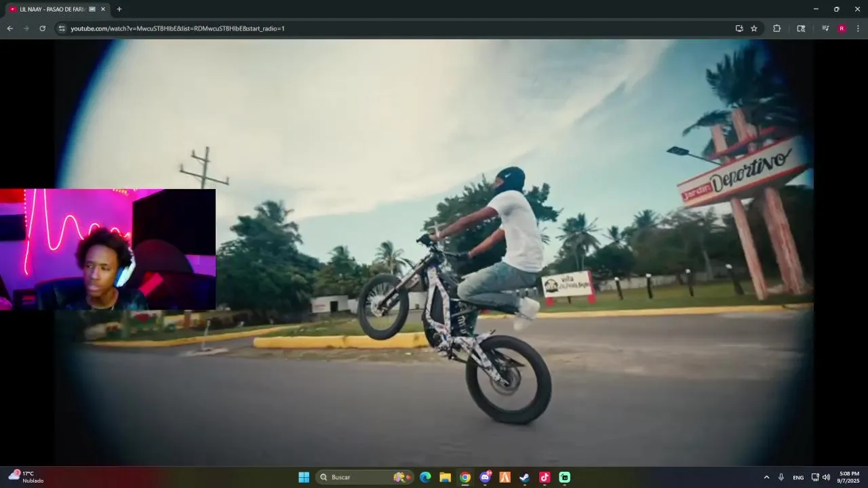Open the volume speaker tray icon
The height and width of the screenshot is (488, 868).
point(826,477)
